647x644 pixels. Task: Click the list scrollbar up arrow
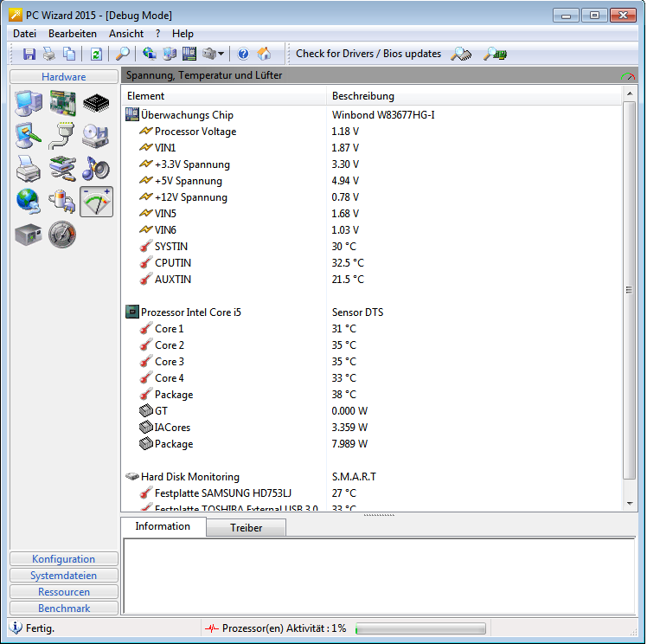click(629, 93)
